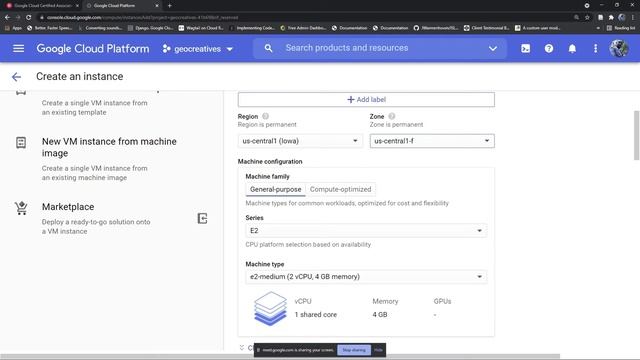The image size is (640, 360).
Task: Expand the search bar dropdown chevron
Action: click(x=493, y=49)
